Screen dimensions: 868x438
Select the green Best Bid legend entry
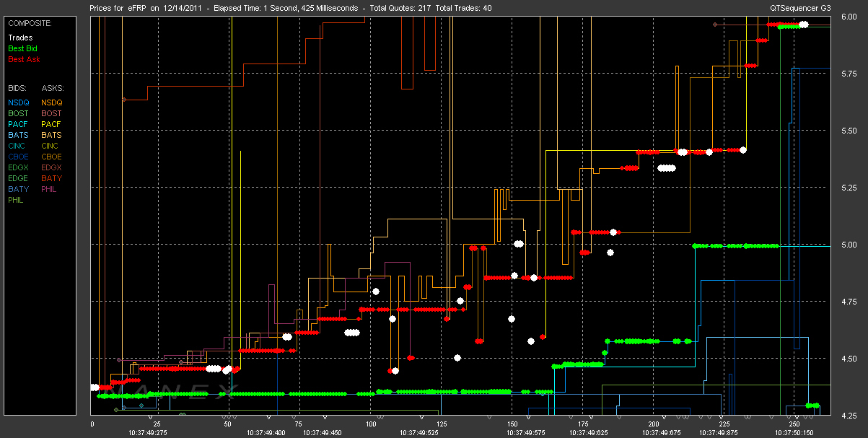tap(22, 48)
